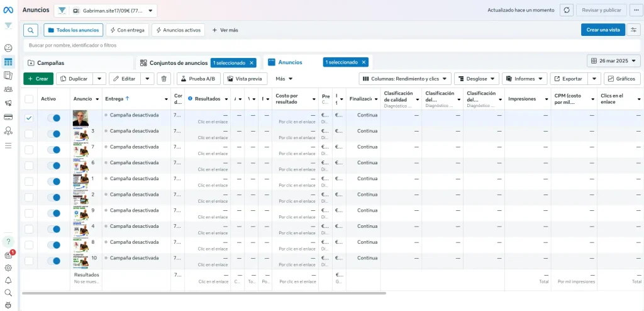Screen dimensions: 644x311
Task: Focus the Buscar por nombre search field
Action: pyautogui.click(x=332, y=45)
